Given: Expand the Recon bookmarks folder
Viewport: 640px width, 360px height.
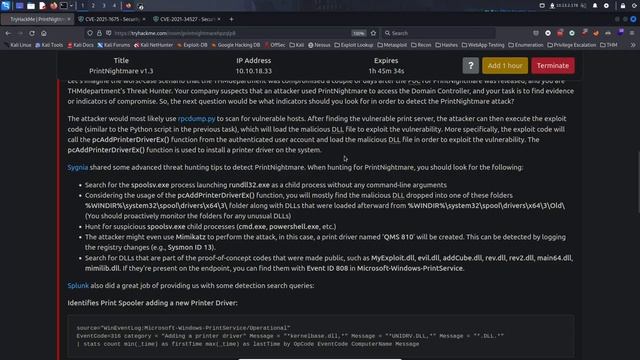Looking at the screenshot, I should click(x=421, y=45).
